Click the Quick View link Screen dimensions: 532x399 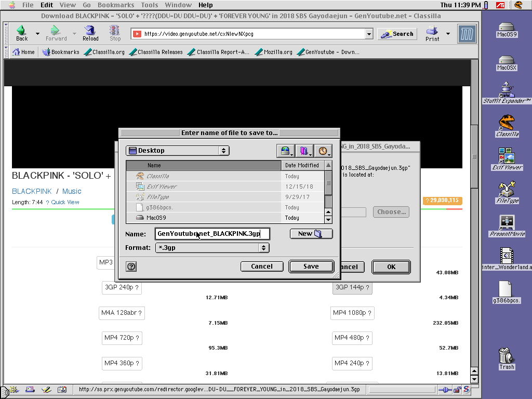[x=65, y=202]
